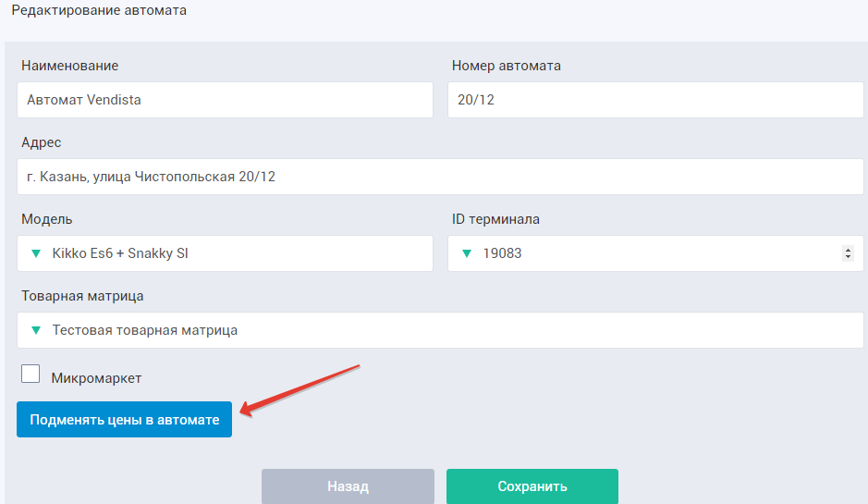Viewport: 868px width, 504px height.
Task: Go back with the Назад button
Action: pos(348,486)
